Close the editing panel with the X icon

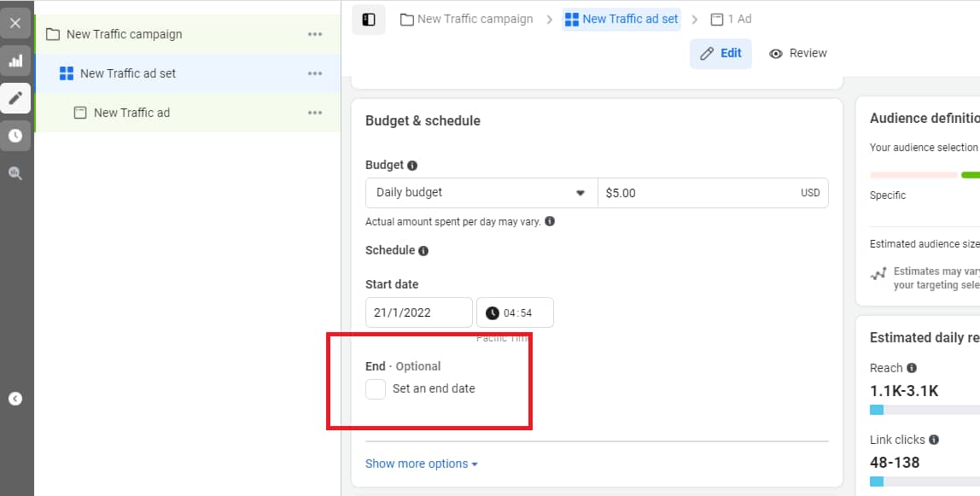tap(15, 23)
